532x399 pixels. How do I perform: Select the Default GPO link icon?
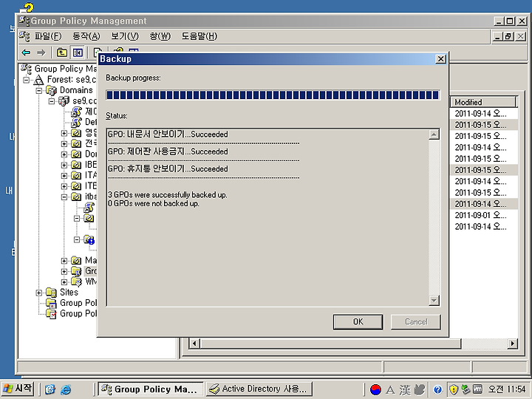tap(77, 122)
